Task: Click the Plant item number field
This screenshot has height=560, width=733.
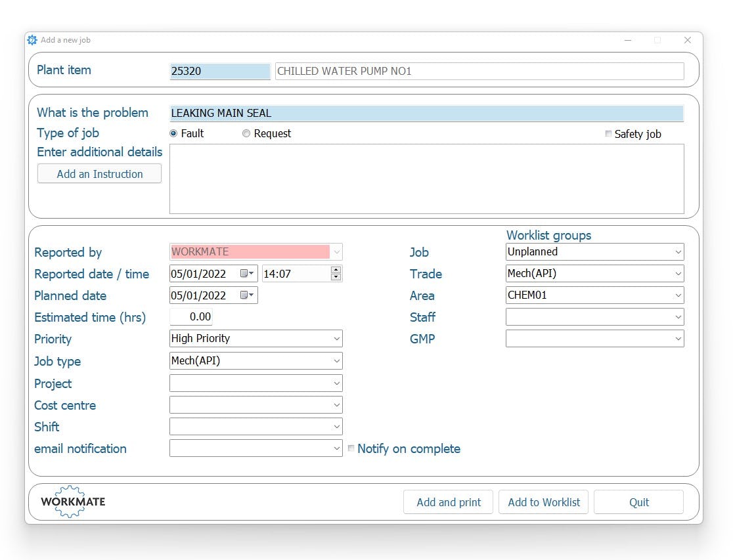Action: click(x=219, y=70)
